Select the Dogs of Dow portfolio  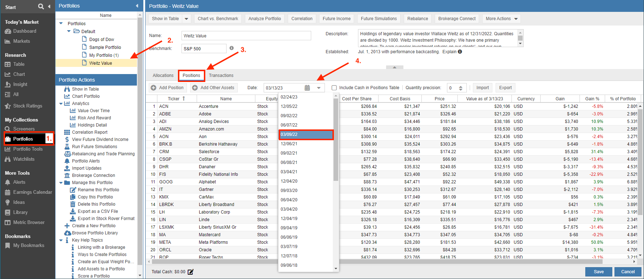pyautogui.click(x=102, y=40)
